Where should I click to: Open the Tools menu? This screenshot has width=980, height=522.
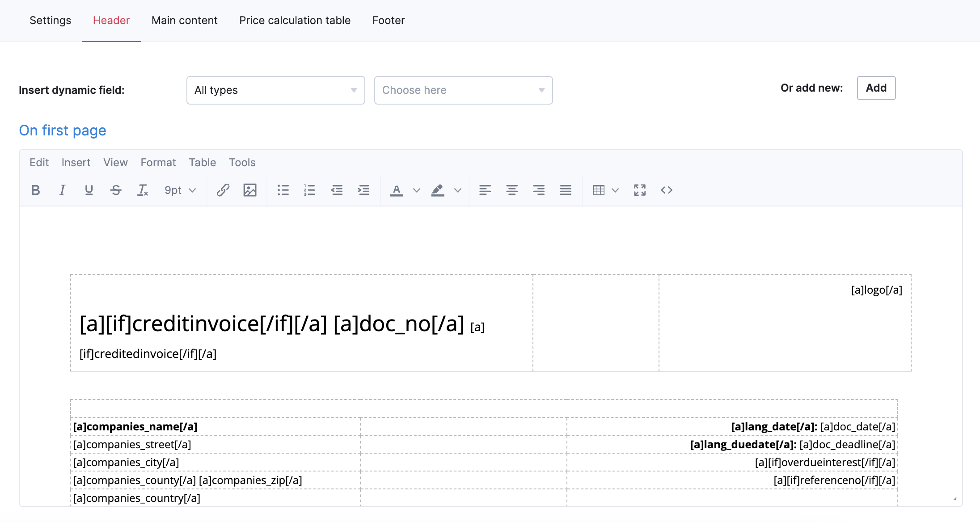[x=242, y=163]
